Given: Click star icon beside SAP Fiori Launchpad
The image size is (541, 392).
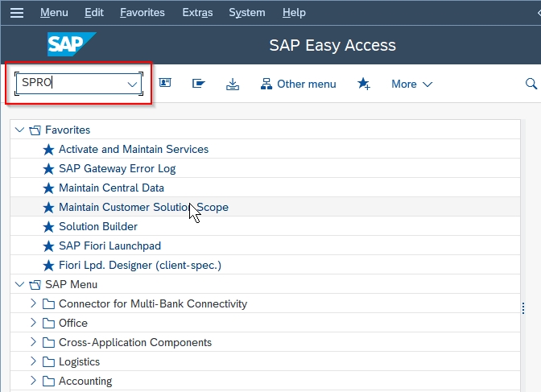Looking at the screenshot, I should tap(48, 246).
